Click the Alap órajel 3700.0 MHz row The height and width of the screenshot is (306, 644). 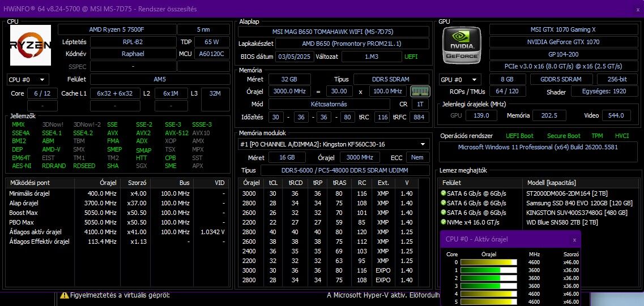(x=117, y=203)
